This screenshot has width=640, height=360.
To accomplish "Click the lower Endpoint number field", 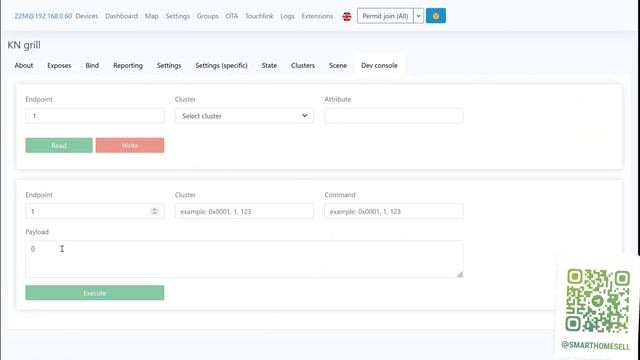I will pos(95,211).
